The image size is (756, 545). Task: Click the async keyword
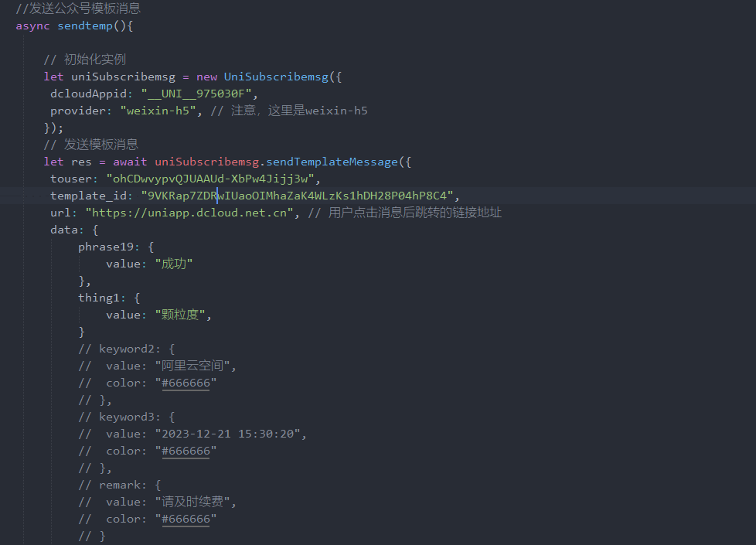point(32,26)
